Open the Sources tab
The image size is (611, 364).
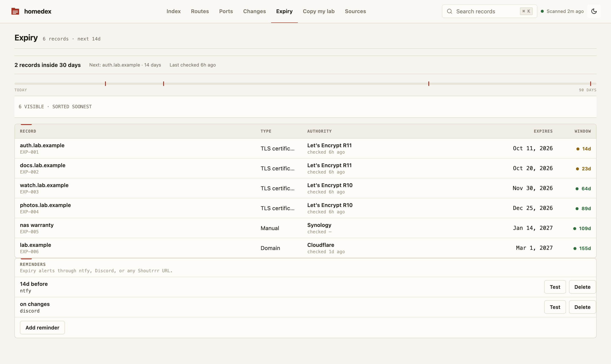355,11
